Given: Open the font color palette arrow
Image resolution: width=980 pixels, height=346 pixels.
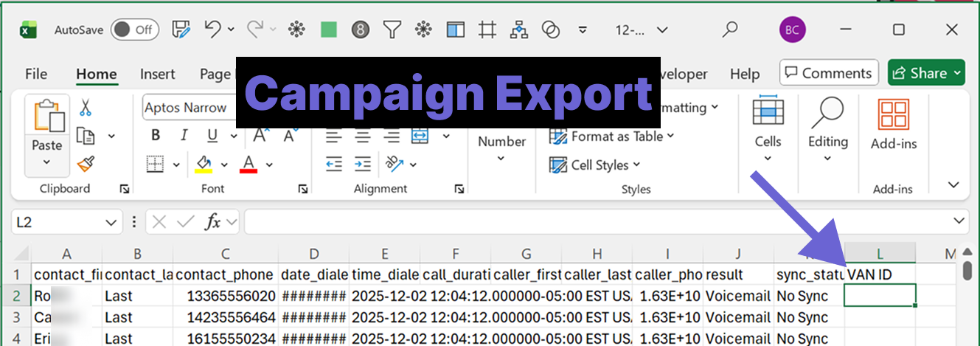Looking at the screenshot, I should pos(269,164).
